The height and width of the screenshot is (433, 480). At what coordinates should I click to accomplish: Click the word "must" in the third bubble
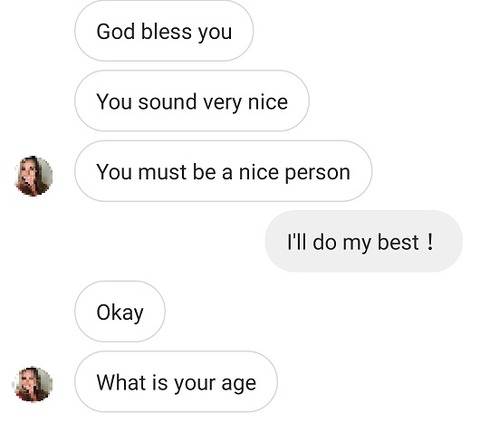(162, 172)
